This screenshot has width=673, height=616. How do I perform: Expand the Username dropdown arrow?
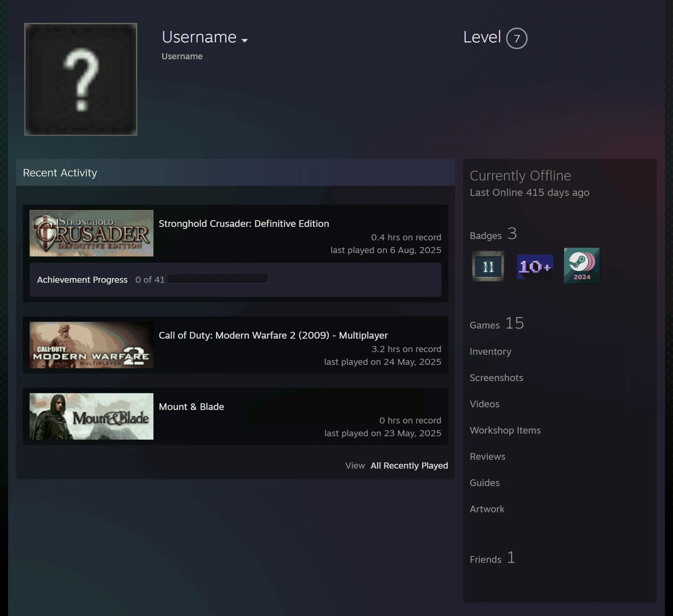pos(245,40)
